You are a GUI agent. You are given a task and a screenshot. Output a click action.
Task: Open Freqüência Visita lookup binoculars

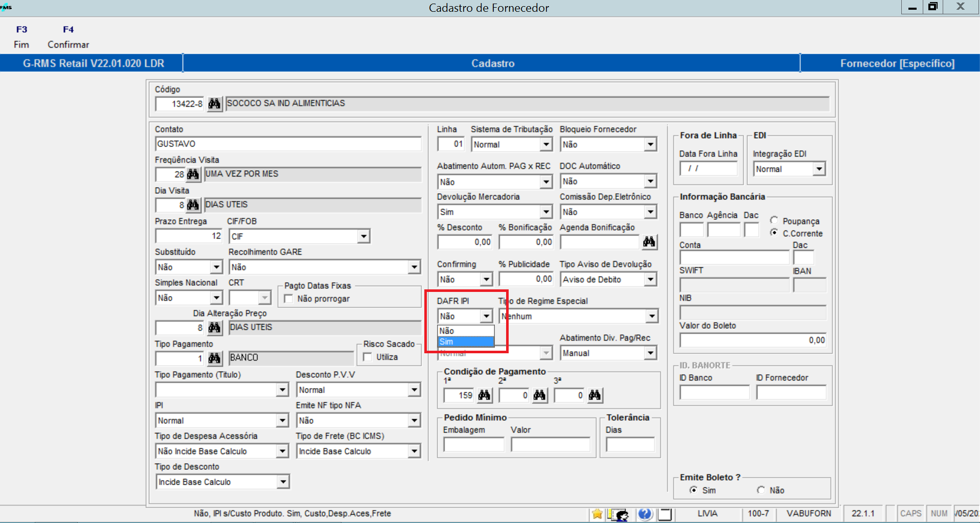click(193, 174)
